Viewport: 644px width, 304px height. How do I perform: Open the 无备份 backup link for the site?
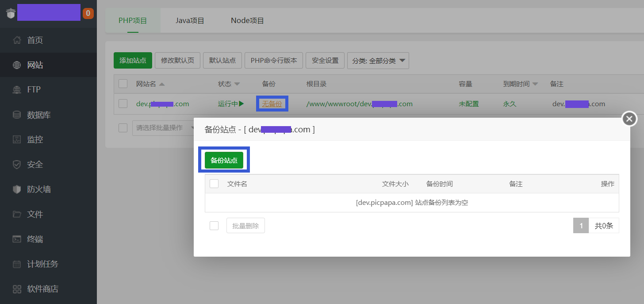tap(272, 104)
